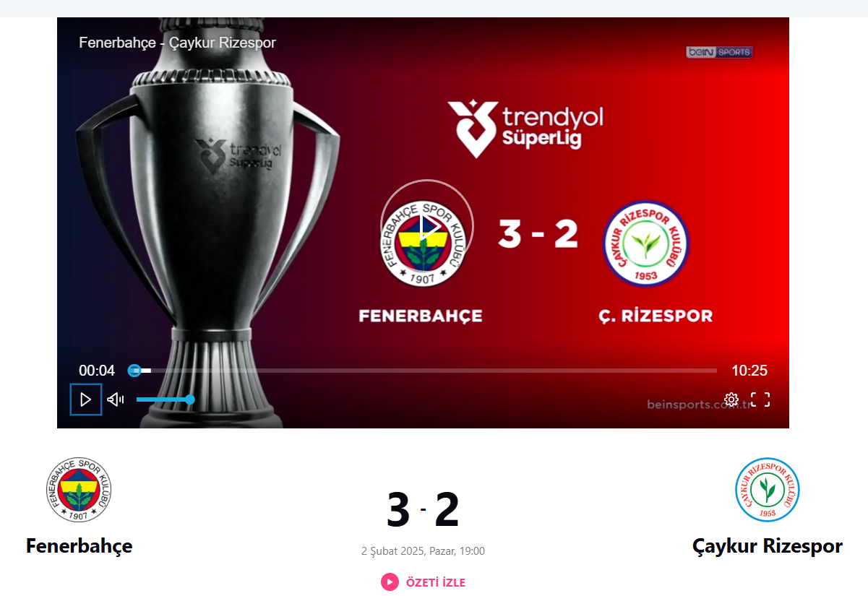This screenshot has height=596, width=868.
Task: Click the beIN SPORTS logo in the video
Action: pyautogui.click(x=719, y=52)
